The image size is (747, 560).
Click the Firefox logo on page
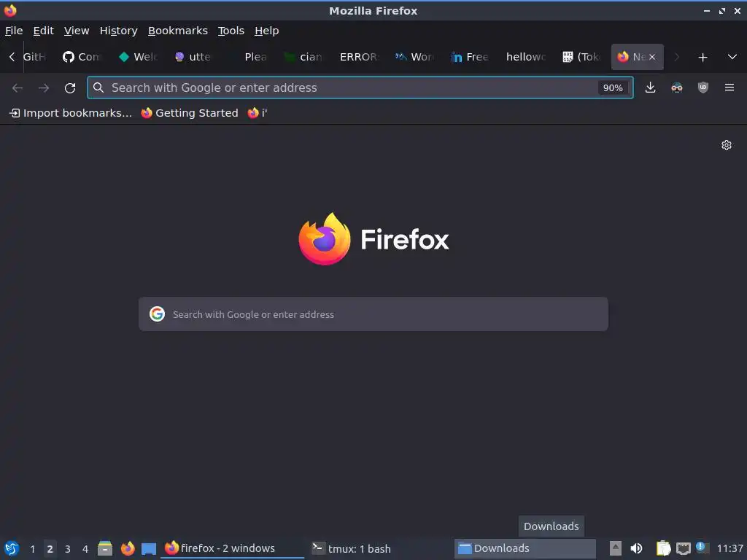point(373,239)
